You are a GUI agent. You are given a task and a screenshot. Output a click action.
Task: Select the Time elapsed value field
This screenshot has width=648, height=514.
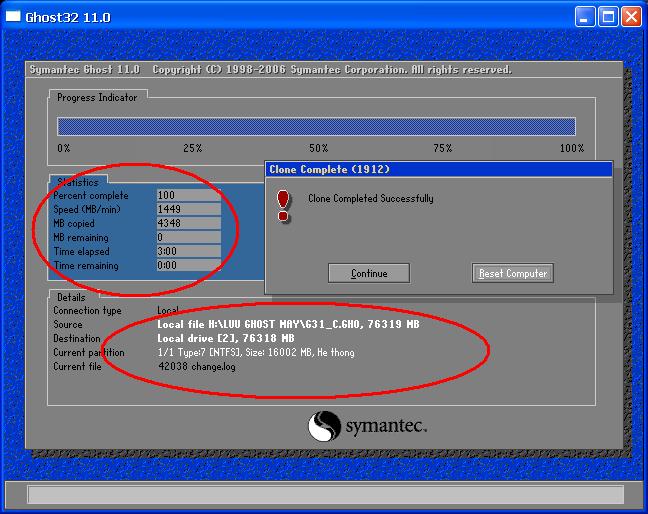[x=188, y=252]
